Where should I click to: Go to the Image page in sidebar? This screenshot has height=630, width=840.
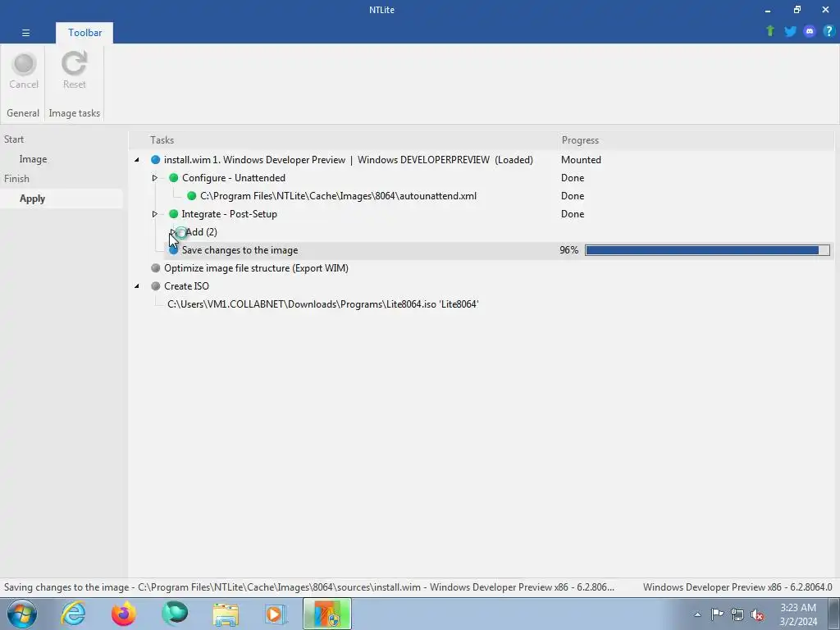coord(33,159)
